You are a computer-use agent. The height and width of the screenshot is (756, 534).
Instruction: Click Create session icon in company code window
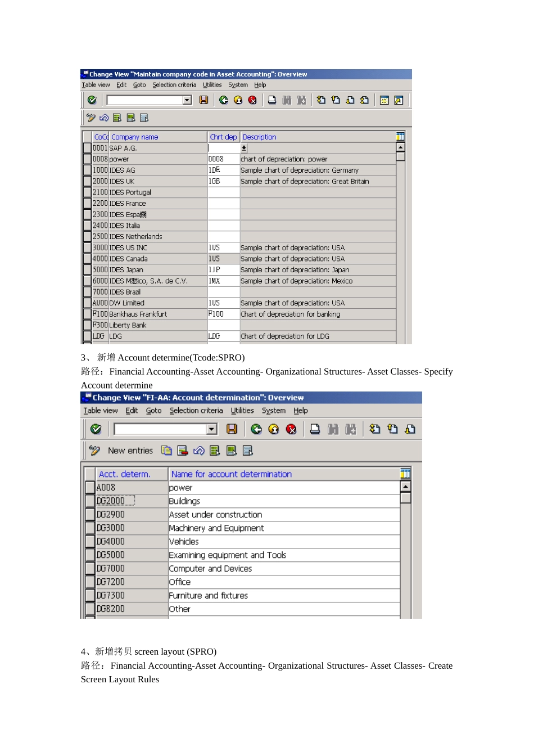[x=384, y=100]
